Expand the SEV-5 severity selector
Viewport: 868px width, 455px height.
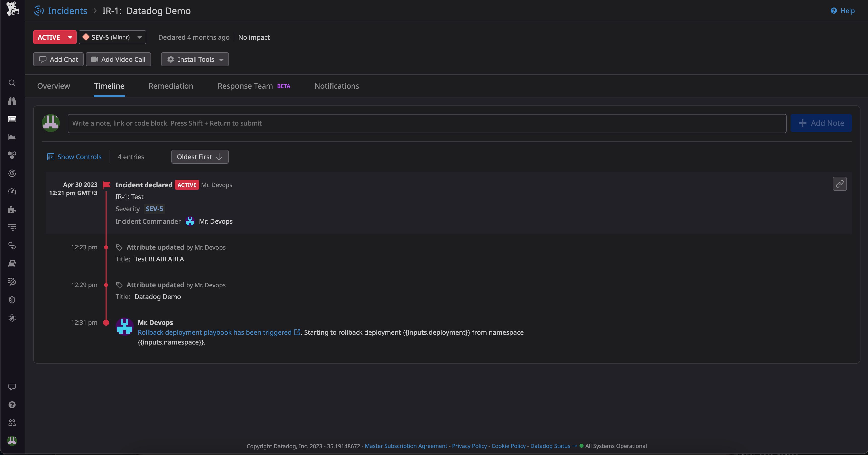click(x=112, y=37)
